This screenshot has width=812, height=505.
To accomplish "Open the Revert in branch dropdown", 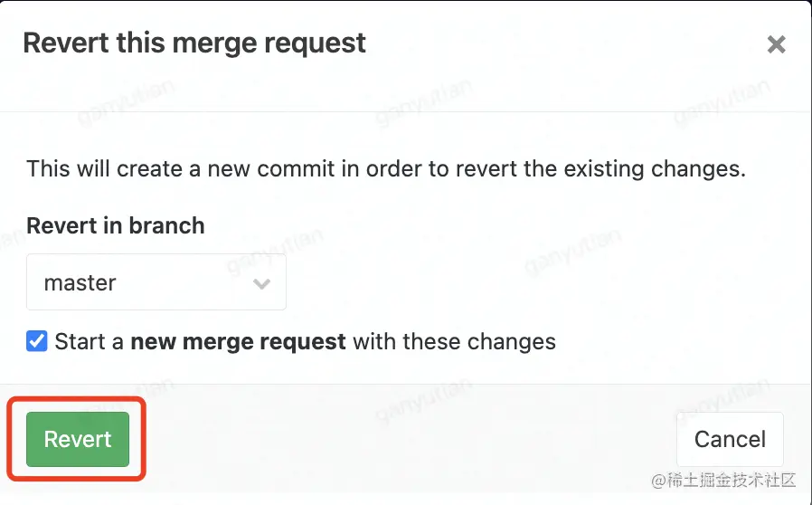I will (156, 282).
